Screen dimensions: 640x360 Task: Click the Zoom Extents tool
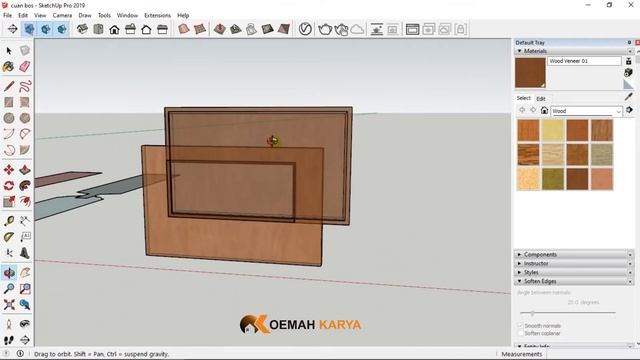pos(9,304)
